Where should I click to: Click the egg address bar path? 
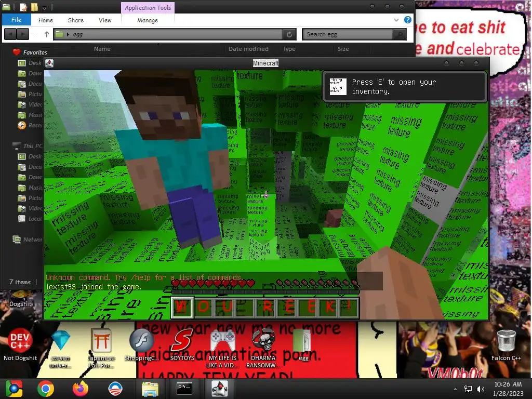pos(78,34)
